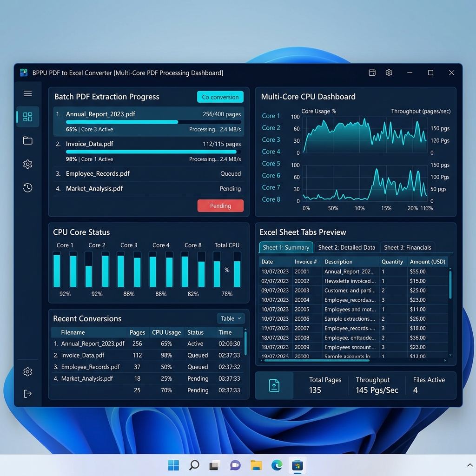This screenshot has height=476, width=476.
Task: Click the bottom settings gear in sidebar
Action: pyautogui.click(x=27, y=372)
